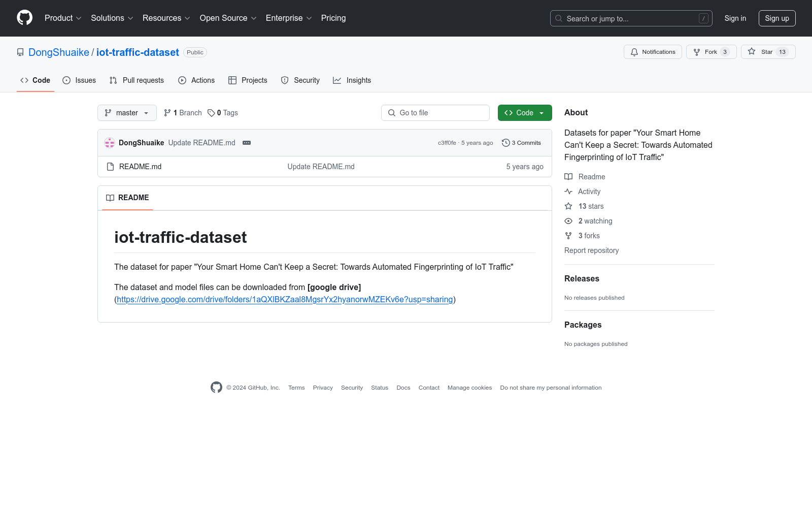Image resolution: width=812 pixels, height=508 pixels.
Task: Open the master branch selector
Action: 127,113
